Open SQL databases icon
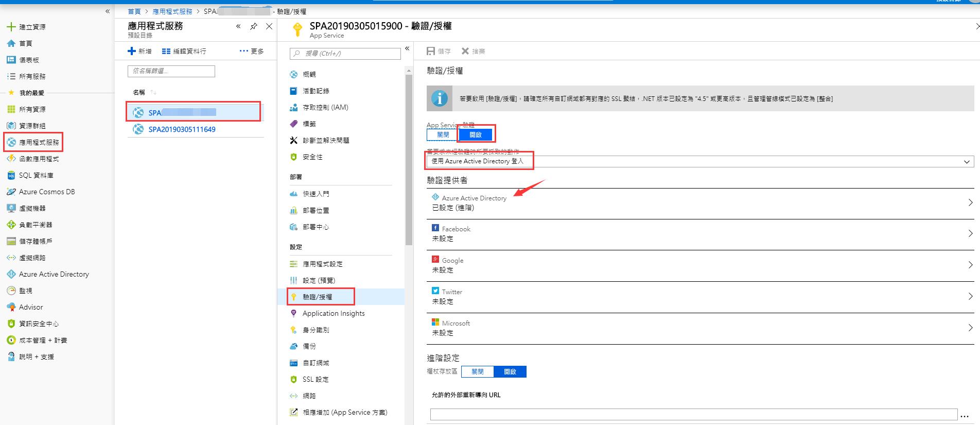Viewport: 980px width, 425px height. click(11, 175)
